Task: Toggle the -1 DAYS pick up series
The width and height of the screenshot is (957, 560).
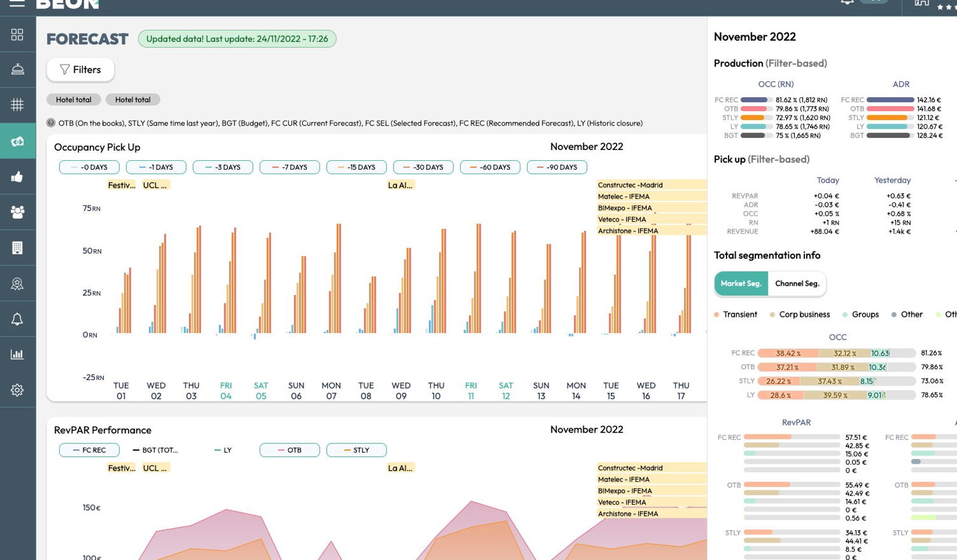Action: click(156, 167)
